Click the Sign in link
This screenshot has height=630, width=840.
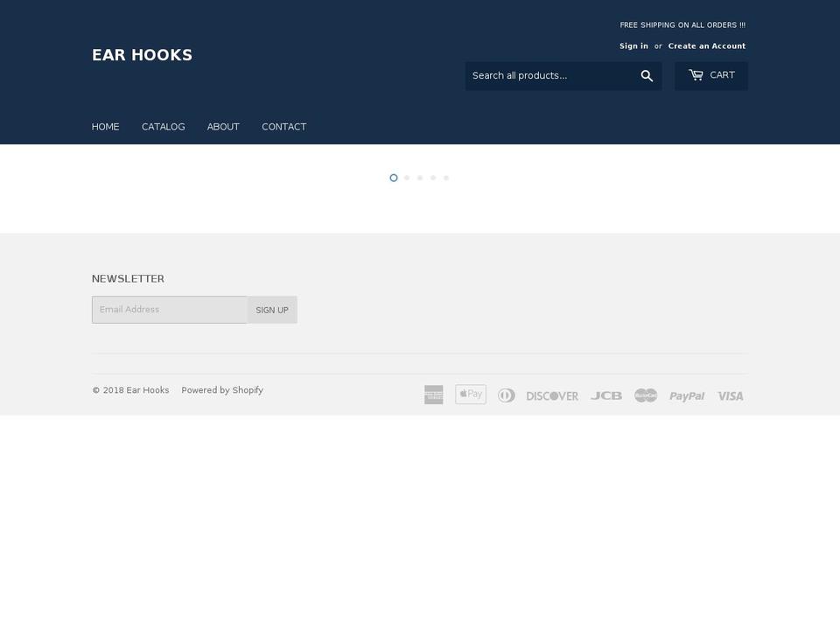click(633, 46)
